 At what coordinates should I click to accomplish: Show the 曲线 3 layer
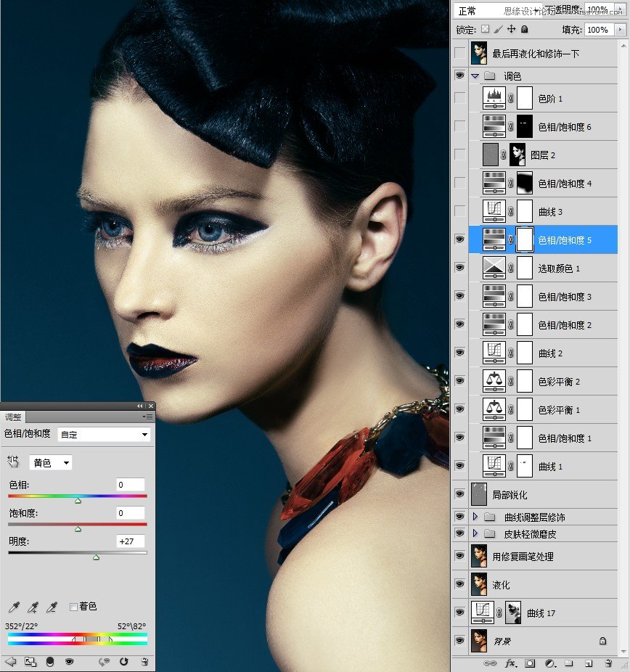(x=459, y=211)
